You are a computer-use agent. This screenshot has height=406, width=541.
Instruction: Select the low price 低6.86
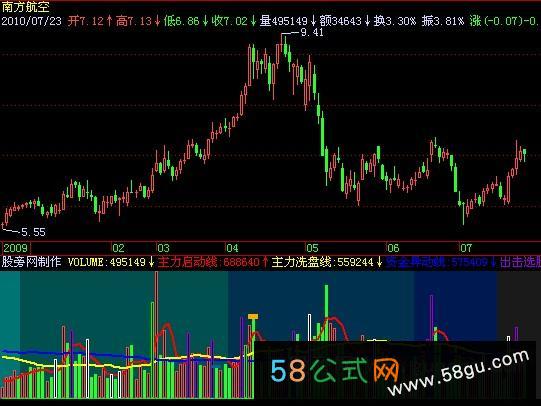point(181,21)
